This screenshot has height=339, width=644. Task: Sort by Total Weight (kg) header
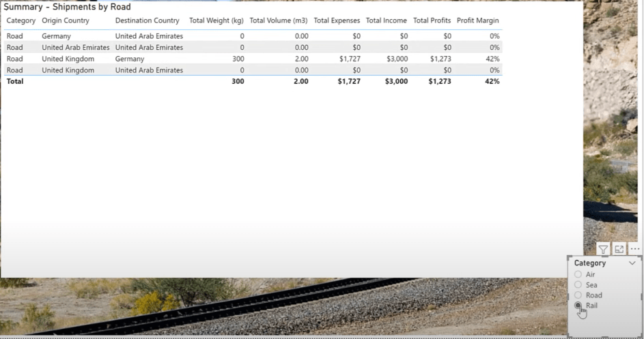(216, 20)
